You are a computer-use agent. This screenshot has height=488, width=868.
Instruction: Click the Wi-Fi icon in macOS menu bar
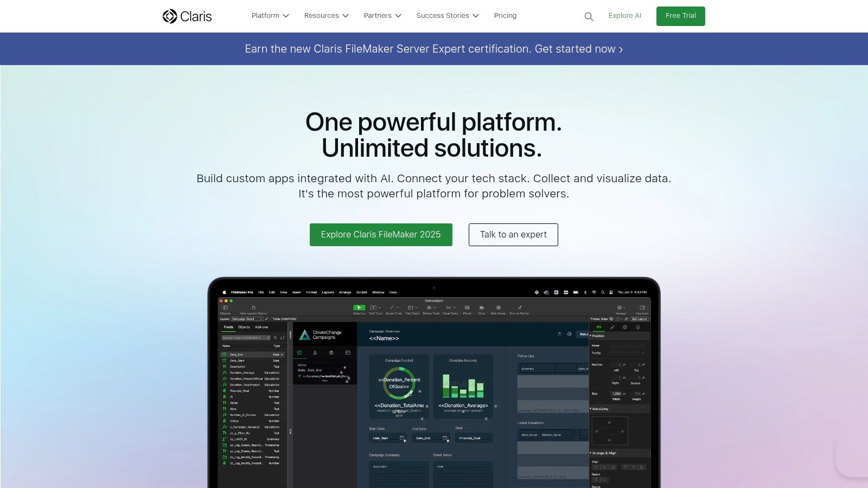(594, 292)
